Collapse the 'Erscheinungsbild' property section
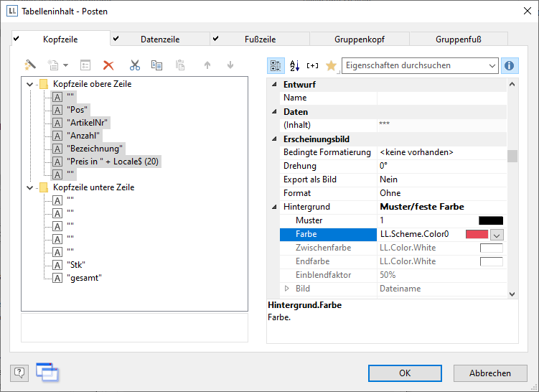The height and width of the screenshot is (392, 539). [x=273, y=139]
